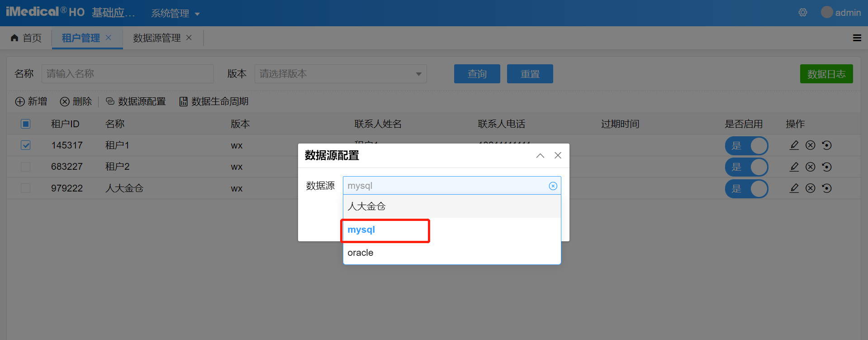Click tenant name 租户1 cell
Screen dimensions: 868x340
point(117,145)
